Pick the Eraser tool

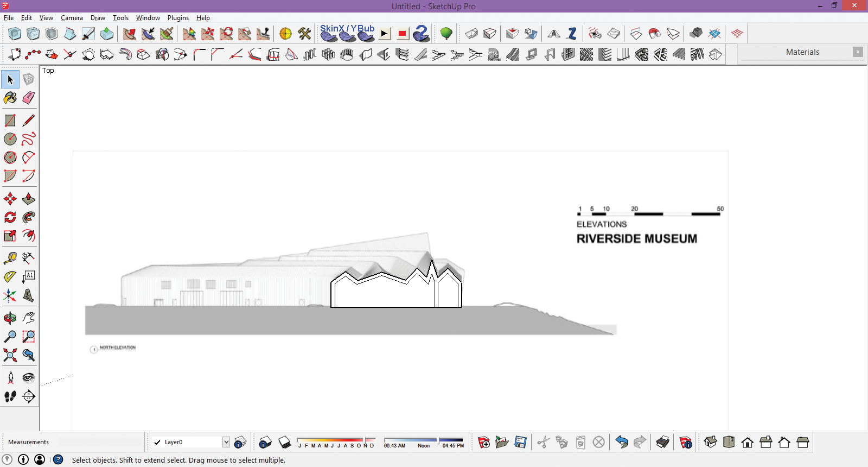[29, 98]
